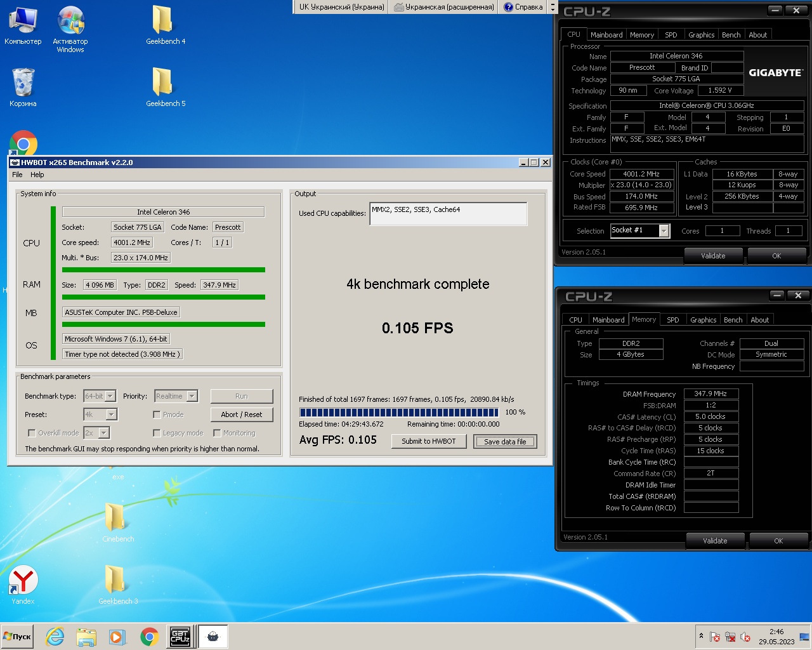Open Windows Explorer from taskbar
The height and width of the screenshot is (650, 812).
click(86, 637)
